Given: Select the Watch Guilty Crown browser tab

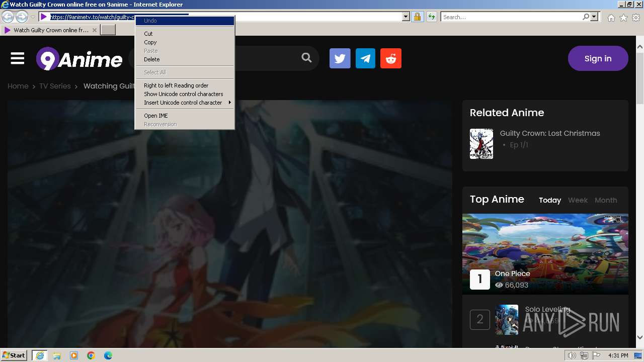Looking at the screenshot, I should tap(50, 30).
